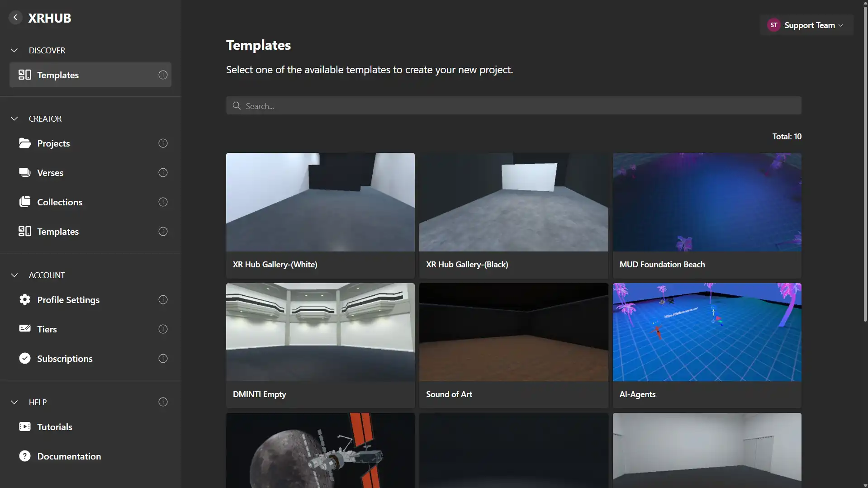Collapse the DISCOVER section
Viewport: 868px width, 488px height.
coord(14,50)
